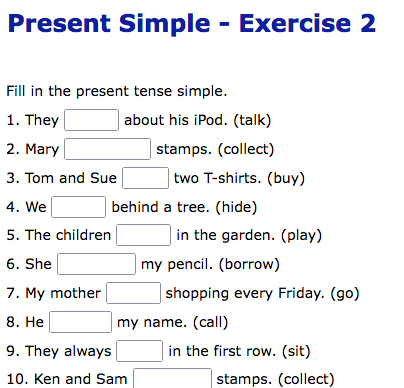Click the answer field after "6. She"
This screenshot has width=404, height=388.
pyautogui.click(x=96, y=264)
